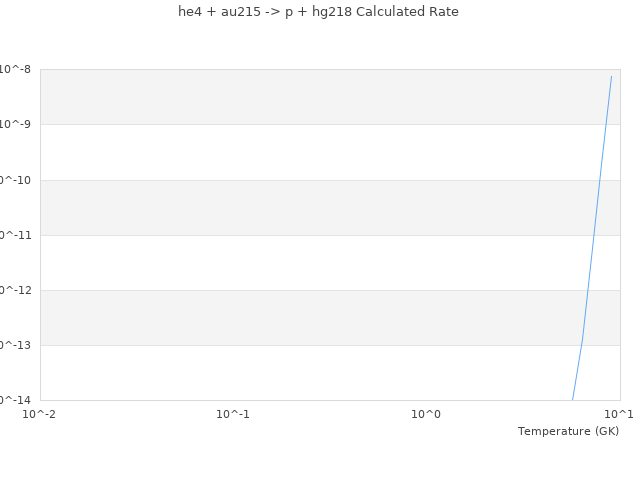Screen dimensions: 640x480
Task: Click the 10^-10 y-axis tick label
Action: coord(14,180)
